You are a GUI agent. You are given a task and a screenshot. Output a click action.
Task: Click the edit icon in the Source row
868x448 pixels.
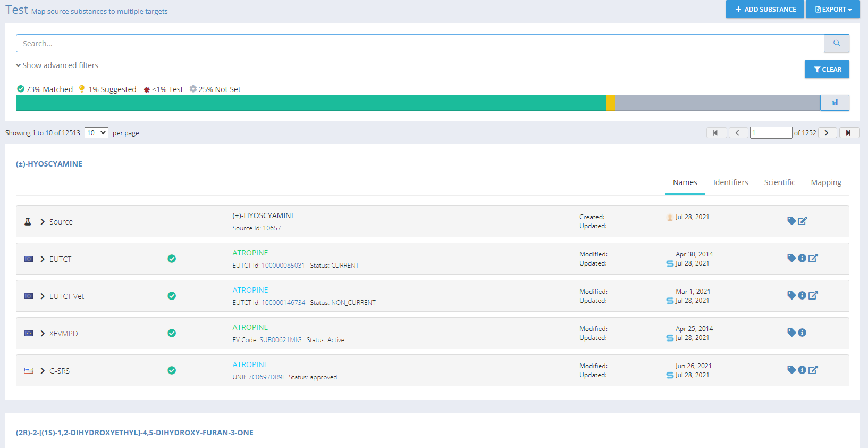pos(803,221)
